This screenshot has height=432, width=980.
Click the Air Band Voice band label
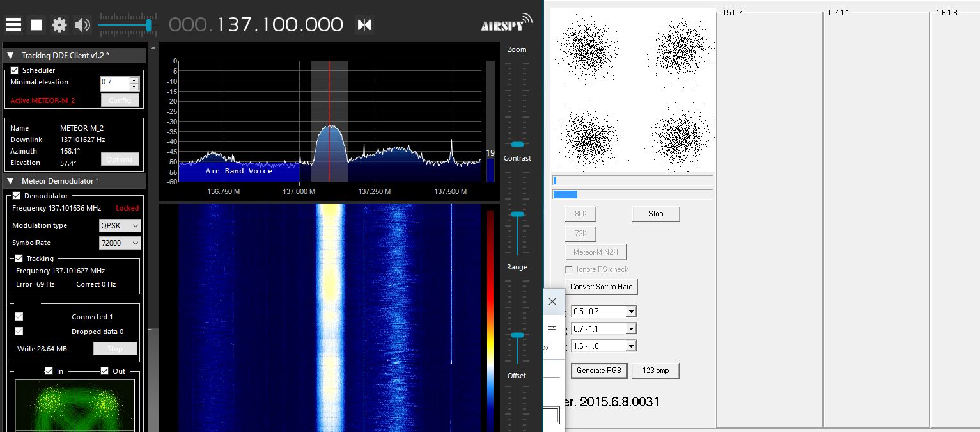pyautogui.click(x=239, y=171)
